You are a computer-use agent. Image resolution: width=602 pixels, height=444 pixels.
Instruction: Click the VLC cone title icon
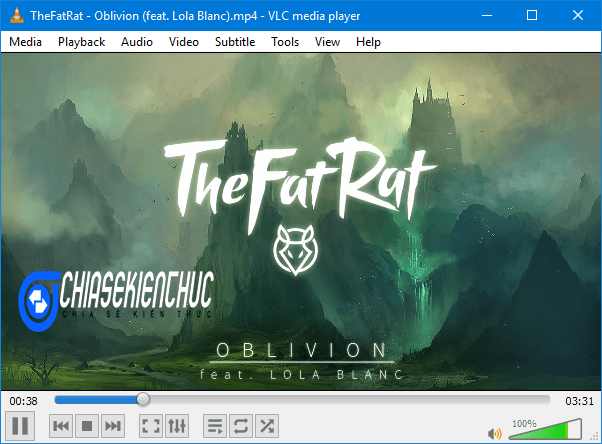pos(16,15)
